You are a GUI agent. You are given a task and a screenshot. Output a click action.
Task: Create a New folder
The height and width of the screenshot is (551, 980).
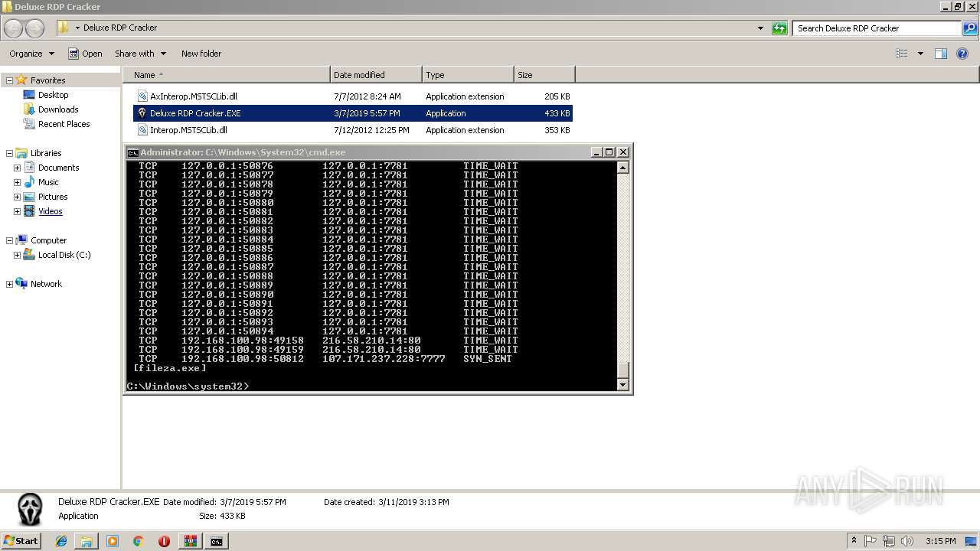201,54
